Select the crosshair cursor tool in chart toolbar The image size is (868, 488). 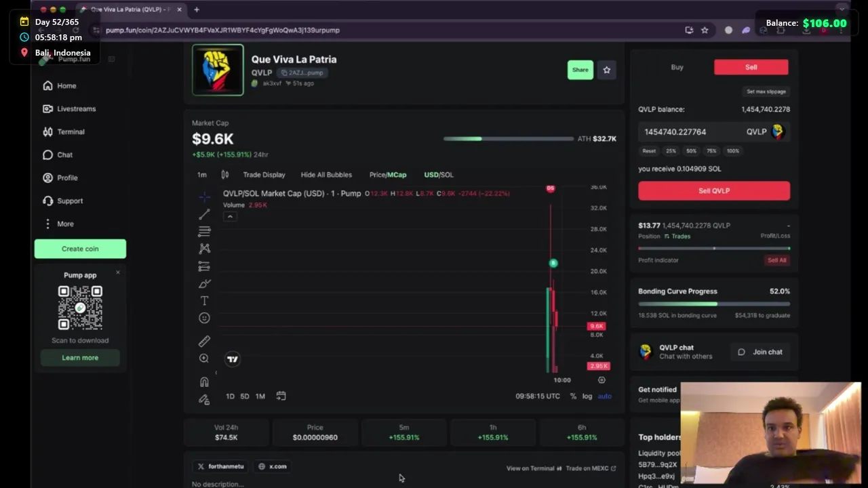pos(204,197)
